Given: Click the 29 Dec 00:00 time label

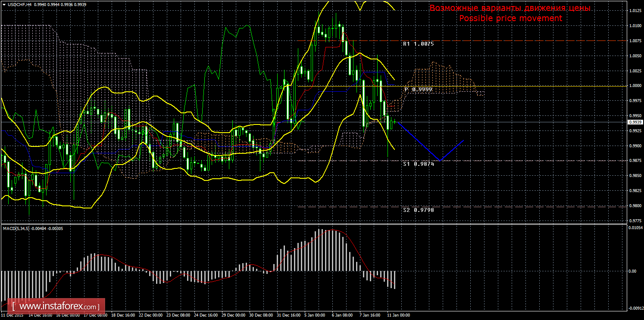Looking at the screenshot, I should pos(233,315).
